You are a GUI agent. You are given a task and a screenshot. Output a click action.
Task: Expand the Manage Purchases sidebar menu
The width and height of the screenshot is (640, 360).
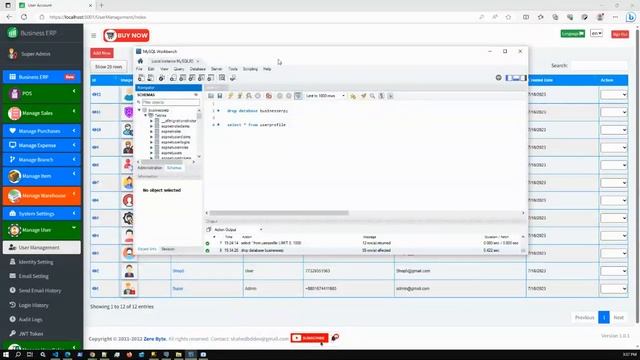42,131
